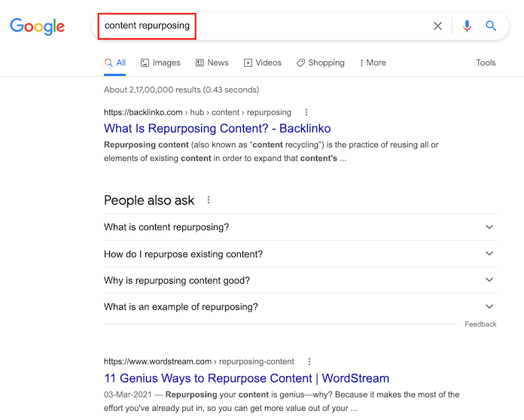This screenshot has height=420, width=524.
Task: Open three-dot menu next to People also ask
Action: coord(209,200)
